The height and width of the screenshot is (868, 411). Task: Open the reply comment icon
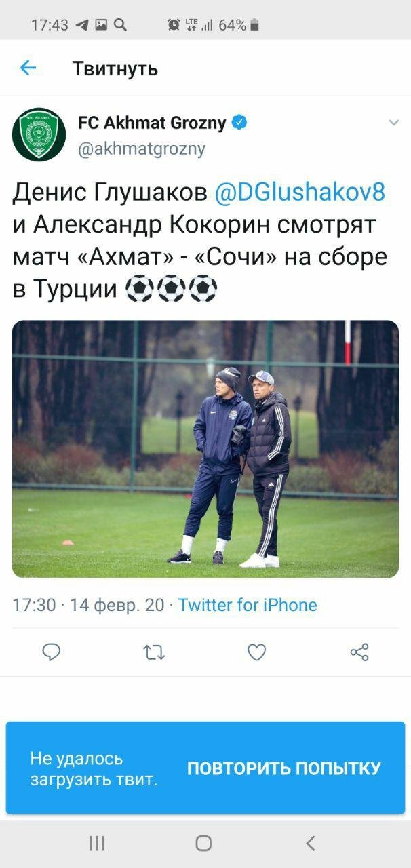point(52,652)
